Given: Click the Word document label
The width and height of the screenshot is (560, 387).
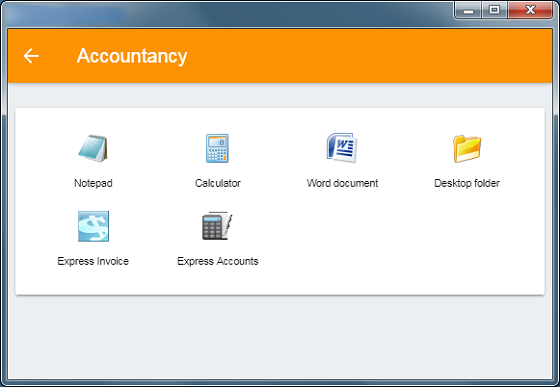Looking at the screenshot, I should [342, 183].
